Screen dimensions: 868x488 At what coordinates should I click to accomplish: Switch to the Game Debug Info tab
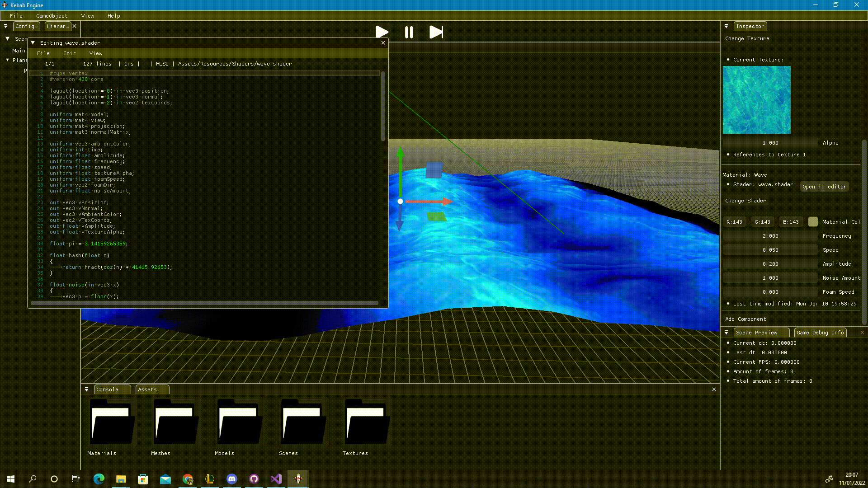[x=820, y=333]
